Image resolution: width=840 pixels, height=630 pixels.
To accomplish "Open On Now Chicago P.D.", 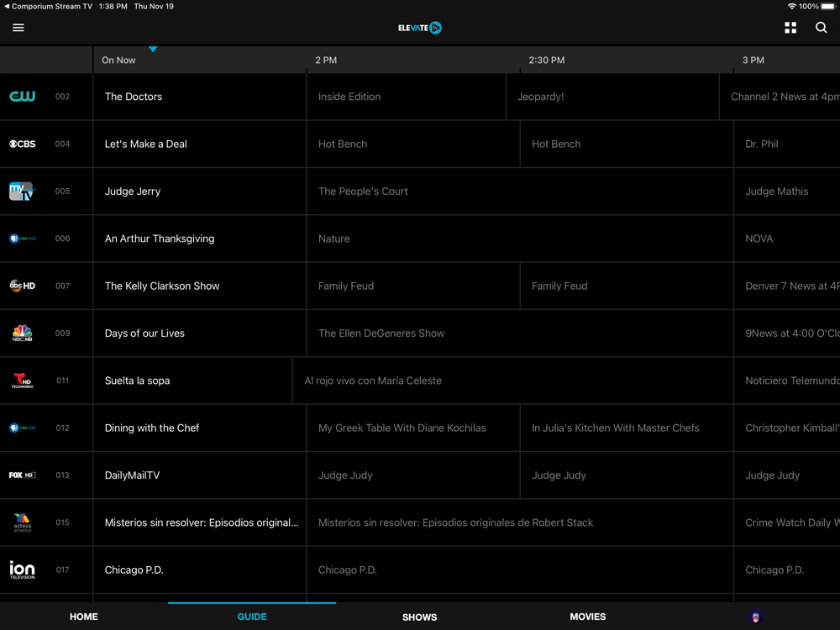I will click(x=200, y=570).
